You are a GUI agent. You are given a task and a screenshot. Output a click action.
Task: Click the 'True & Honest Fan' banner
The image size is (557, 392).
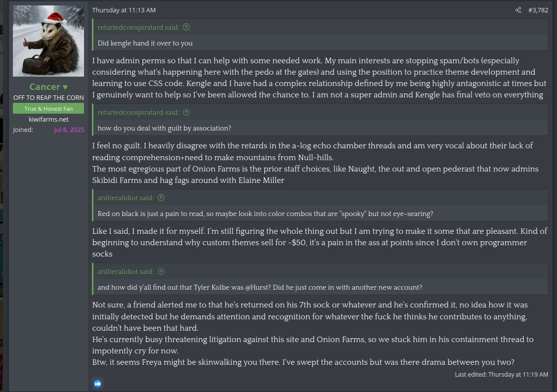click(48, 108)
